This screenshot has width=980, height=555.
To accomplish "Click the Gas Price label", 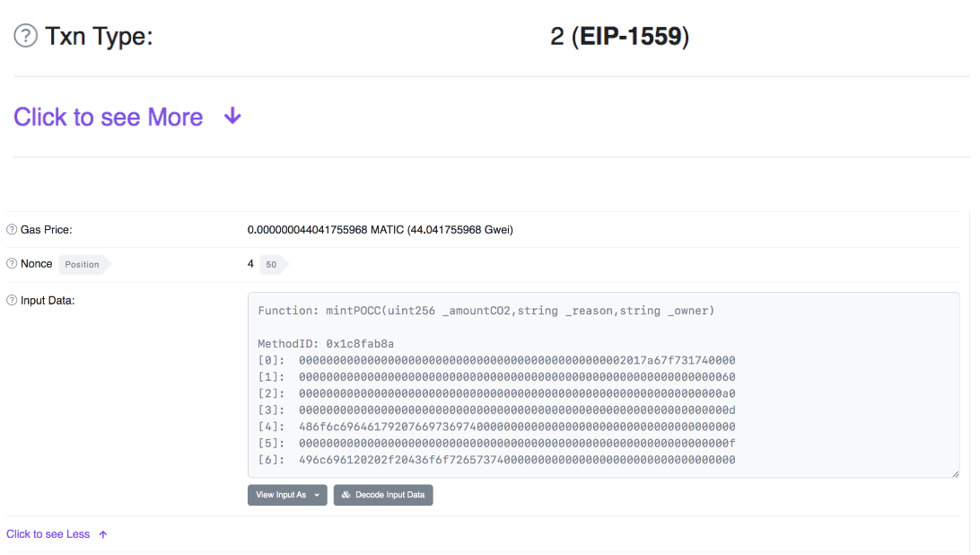I will click(x=47, y=230).
